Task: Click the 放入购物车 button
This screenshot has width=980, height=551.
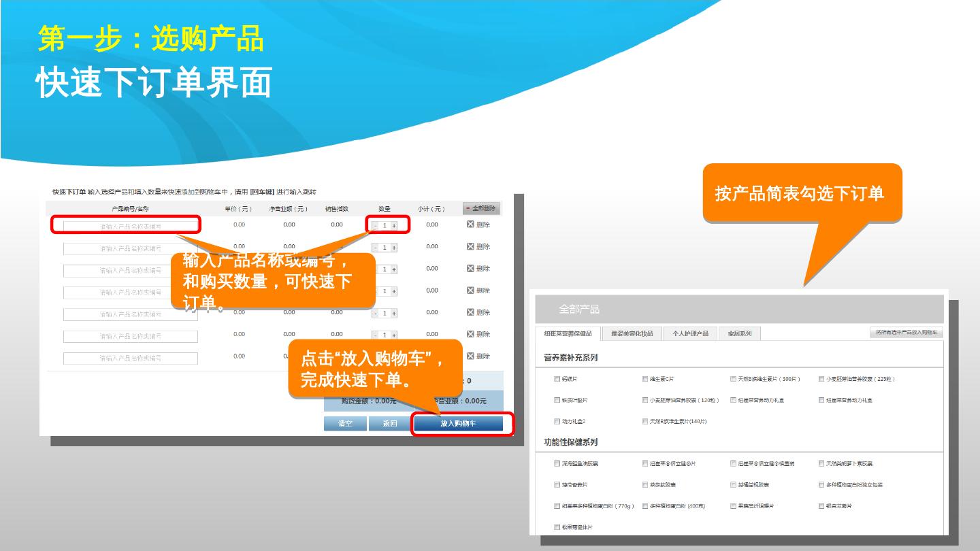Action: click(x=458, y=423)
